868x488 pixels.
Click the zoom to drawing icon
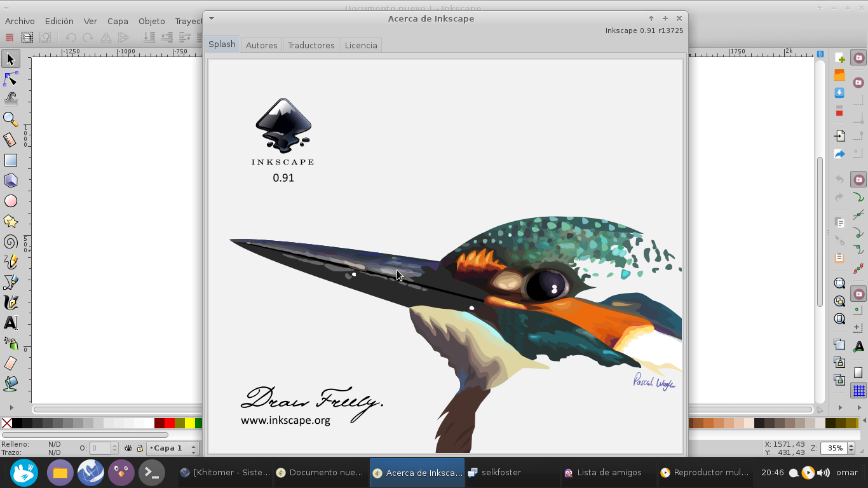(x=839, y=301)
